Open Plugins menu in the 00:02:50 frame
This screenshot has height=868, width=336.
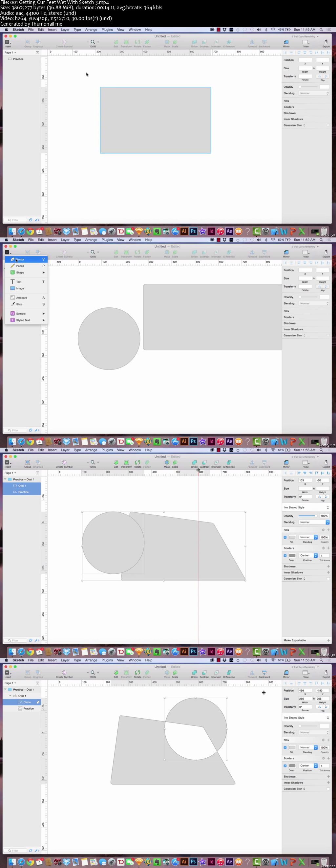pos(107,30)
